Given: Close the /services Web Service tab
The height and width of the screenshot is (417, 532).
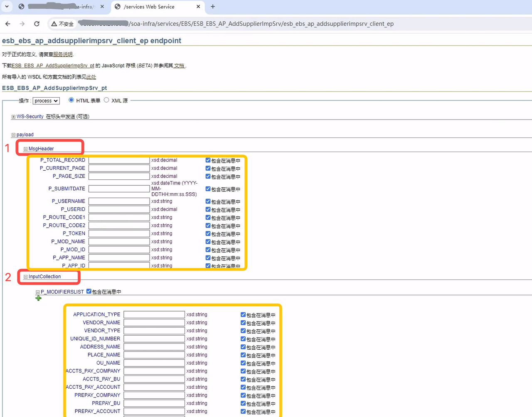Looking at the screenshot, I should (x=198, y=7).
